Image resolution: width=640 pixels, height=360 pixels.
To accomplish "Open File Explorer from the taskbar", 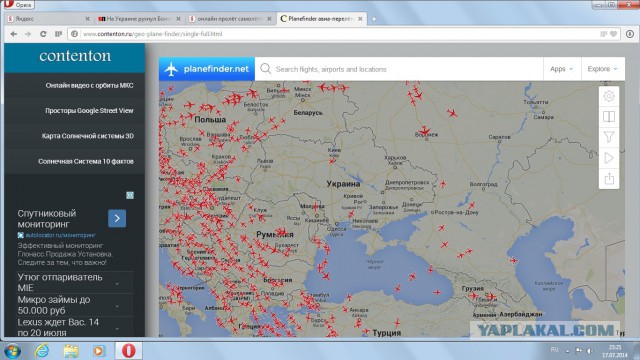I will point(71,351).
